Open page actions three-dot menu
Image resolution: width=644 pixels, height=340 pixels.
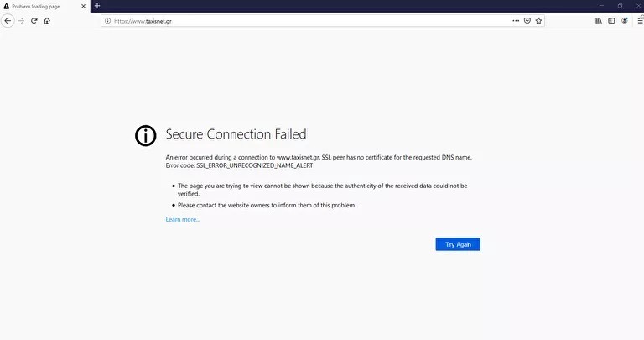[x=516, y=21]
